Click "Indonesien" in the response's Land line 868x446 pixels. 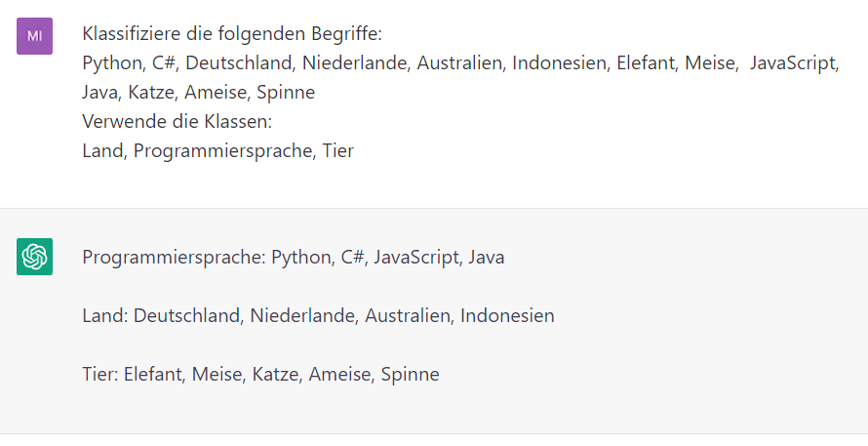point(507,316)
